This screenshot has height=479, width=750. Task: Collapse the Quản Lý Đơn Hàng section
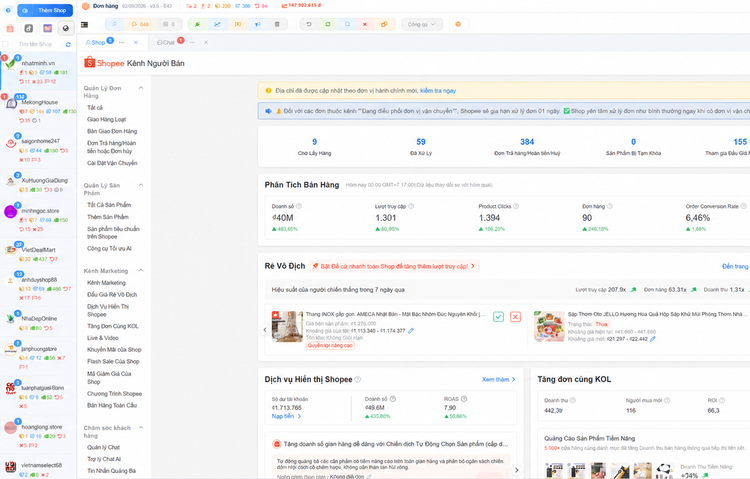pyautogui.click(x=141, y=88)
